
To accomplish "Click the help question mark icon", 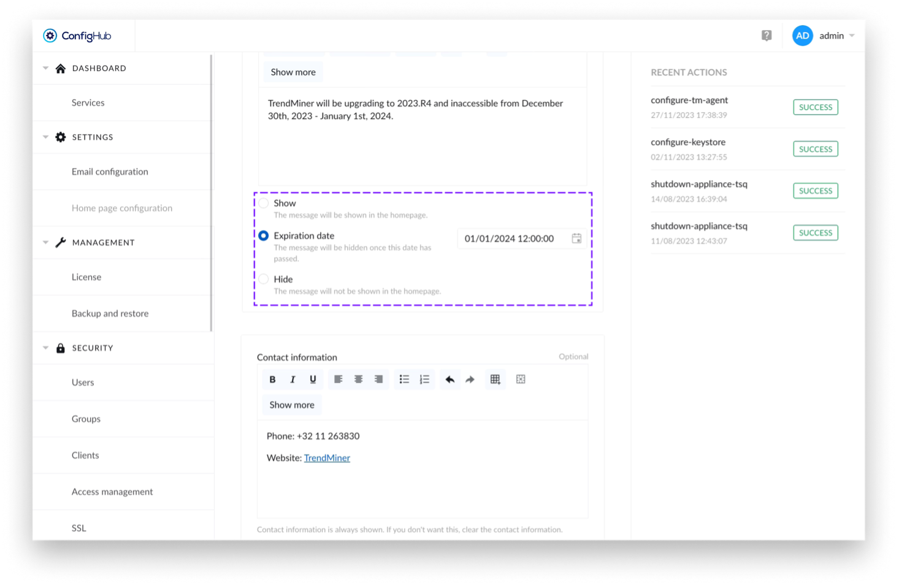I will click(x=767, y=36).
